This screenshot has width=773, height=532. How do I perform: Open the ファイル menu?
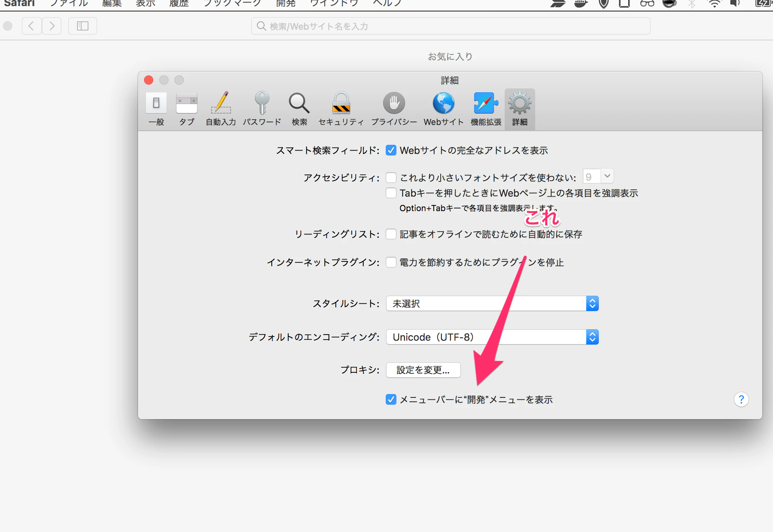tap(69, 3)
